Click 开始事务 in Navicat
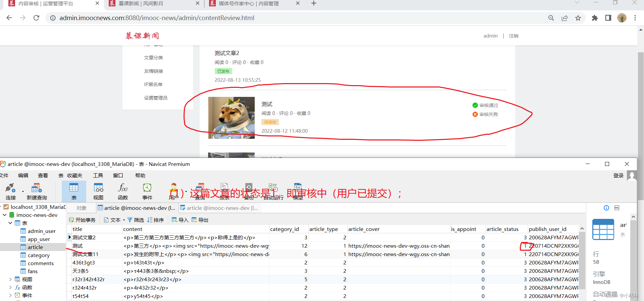Image resolution: width=644 pixels, height=301 pixels. point(82,220)
